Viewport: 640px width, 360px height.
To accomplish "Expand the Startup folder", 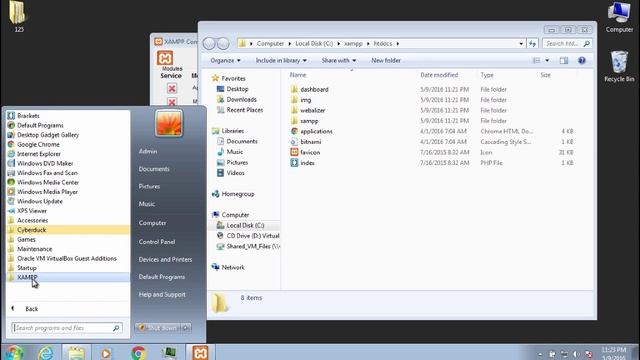I will point(27,268).
